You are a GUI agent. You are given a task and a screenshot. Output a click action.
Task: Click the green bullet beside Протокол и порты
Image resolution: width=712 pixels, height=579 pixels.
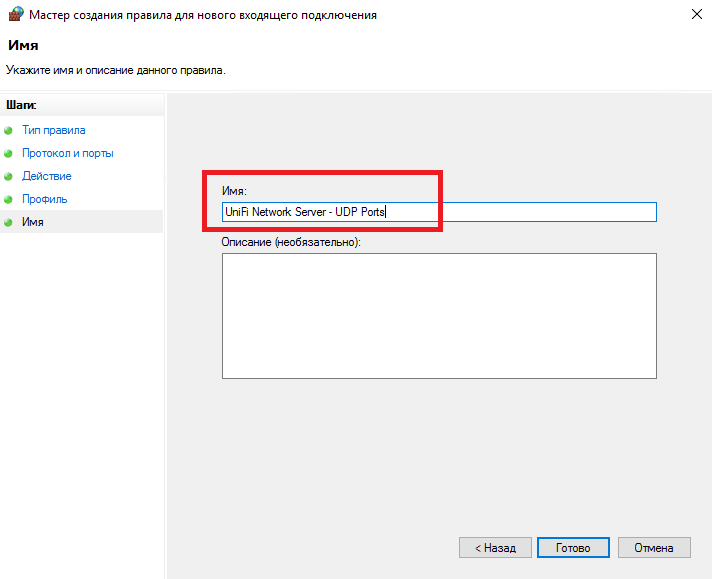click(8, 153)
